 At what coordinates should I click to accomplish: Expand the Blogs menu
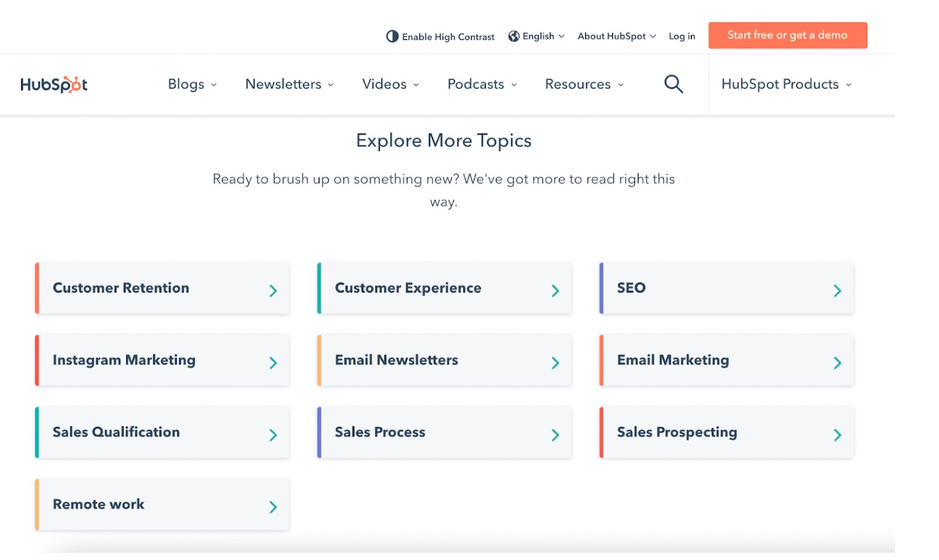tap(192, 84)
